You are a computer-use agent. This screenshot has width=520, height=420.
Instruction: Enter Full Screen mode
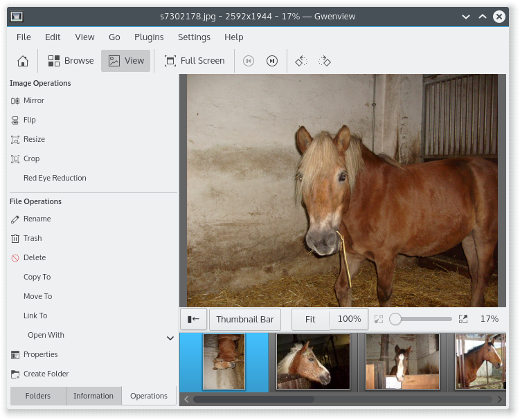click(x=195, y=61)
